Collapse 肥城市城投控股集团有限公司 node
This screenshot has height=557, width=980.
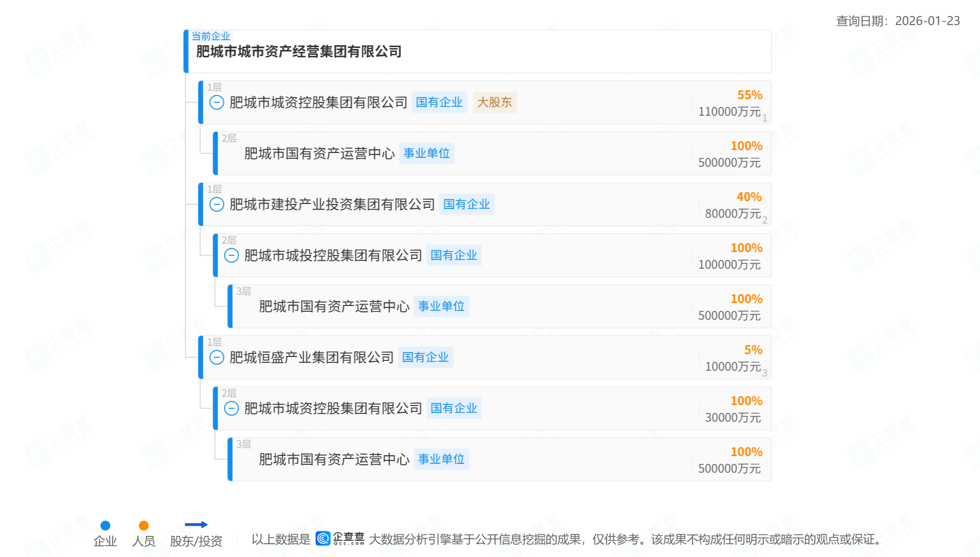(x=231, y=255)
